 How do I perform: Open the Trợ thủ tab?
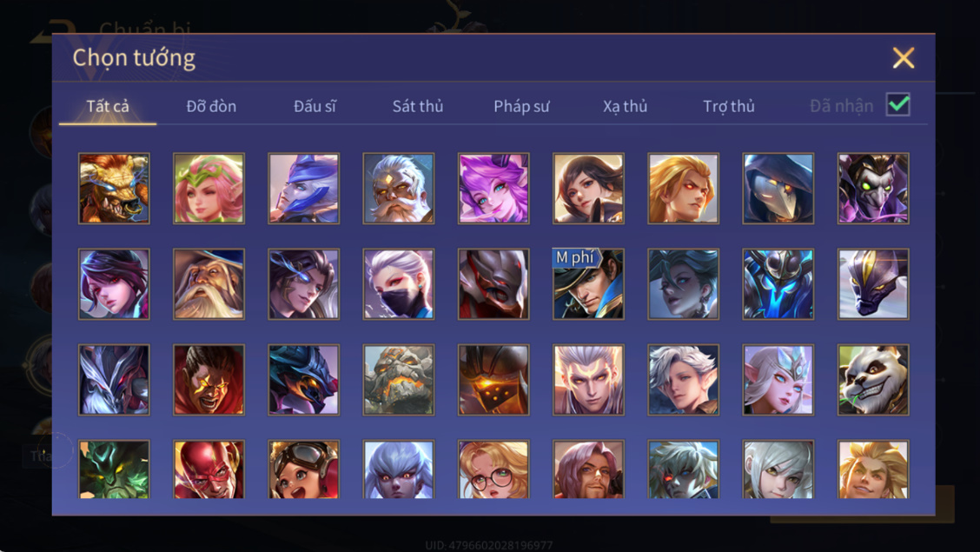click(x=729, y=106)
